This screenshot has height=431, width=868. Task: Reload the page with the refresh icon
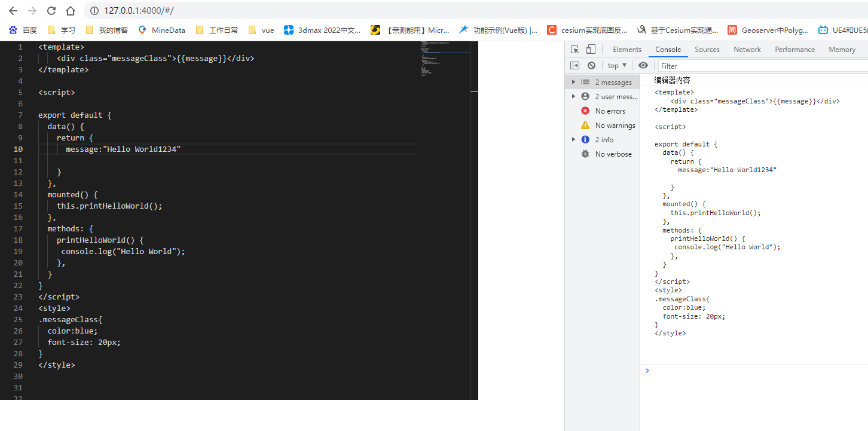pyautogui.click(x=51, y=11)
